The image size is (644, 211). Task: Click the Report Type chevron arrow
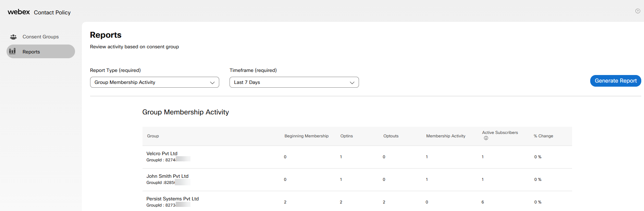pos(212,83)
